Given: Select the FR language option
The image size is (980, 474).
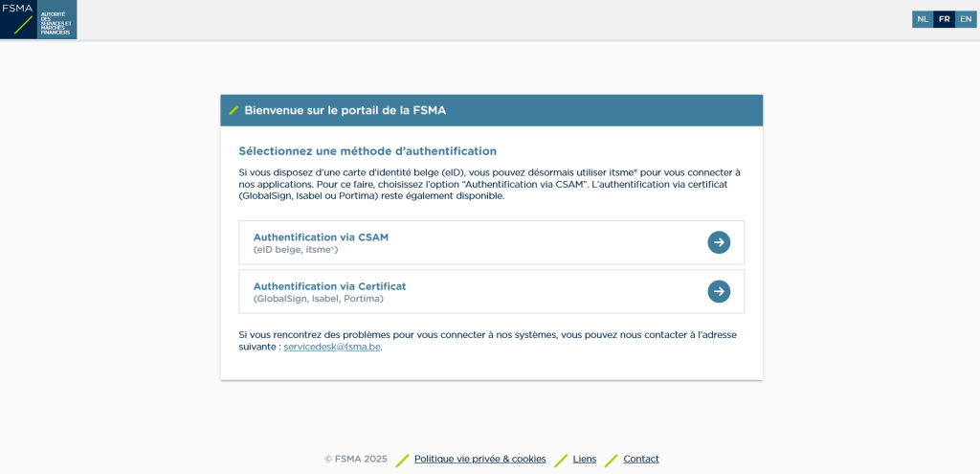Looking at the screenshot, I should click(945, 19).
